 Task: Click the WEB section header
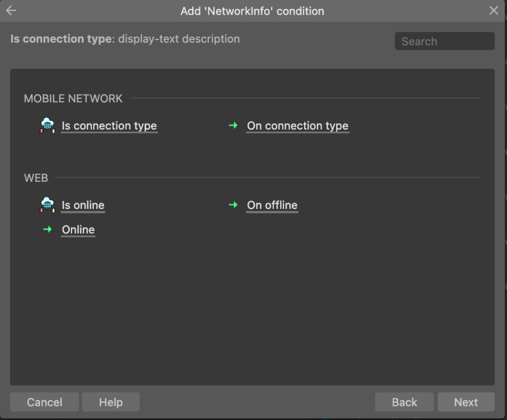(x=36, y=178)
